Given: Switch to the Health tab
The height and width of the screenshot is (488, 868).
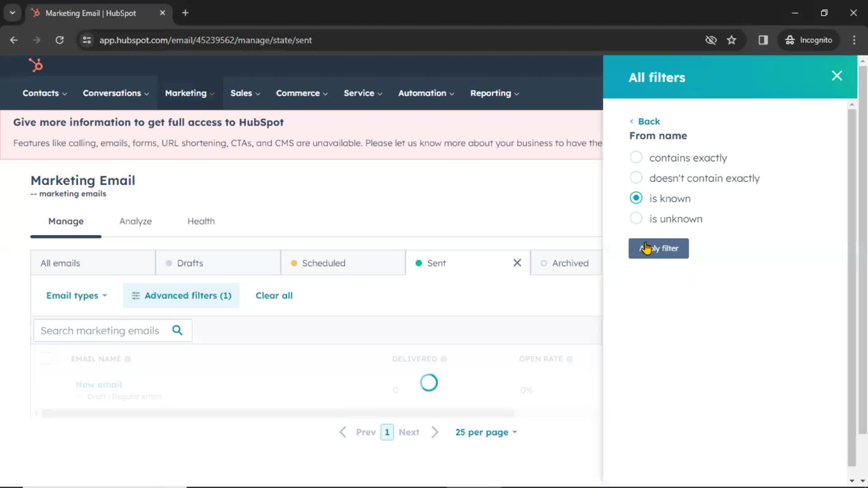Looking at the screenshot, I should [201, 221].
